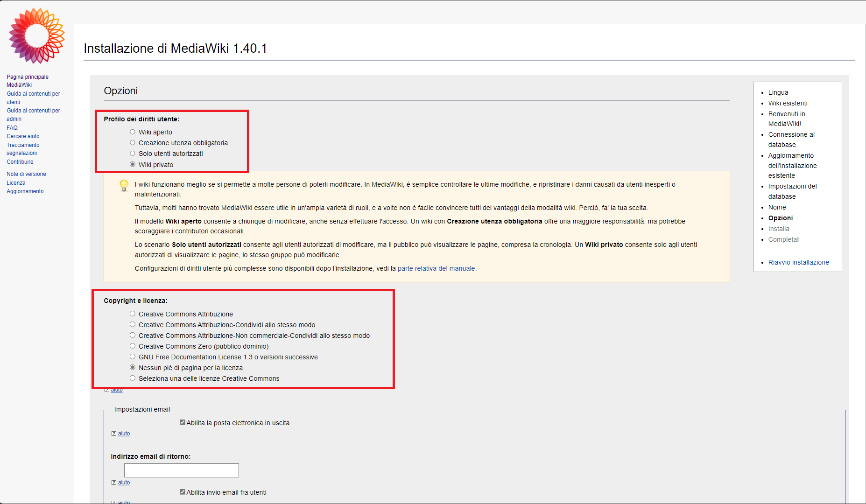Choose Creative Commons Attribuzione-Condividi allo stesso modo

[133, 324]
